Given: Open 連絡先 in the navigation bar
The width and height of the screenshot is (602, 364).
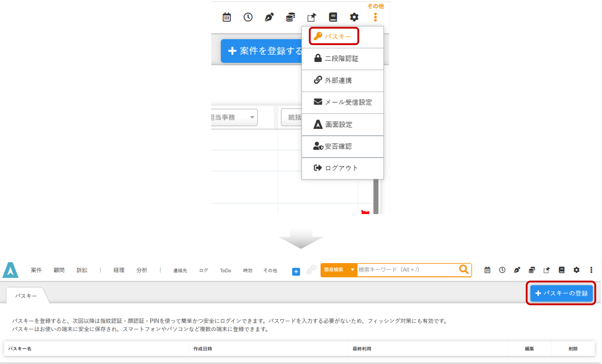Looking at the screenshot, I should tap(180, 270).
